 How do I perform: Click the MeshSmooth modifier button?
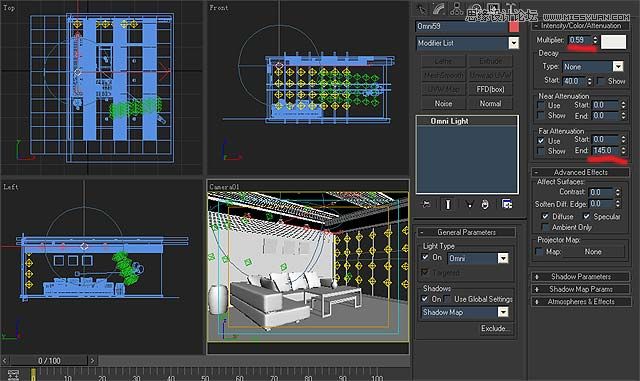(x=443, y=76)
